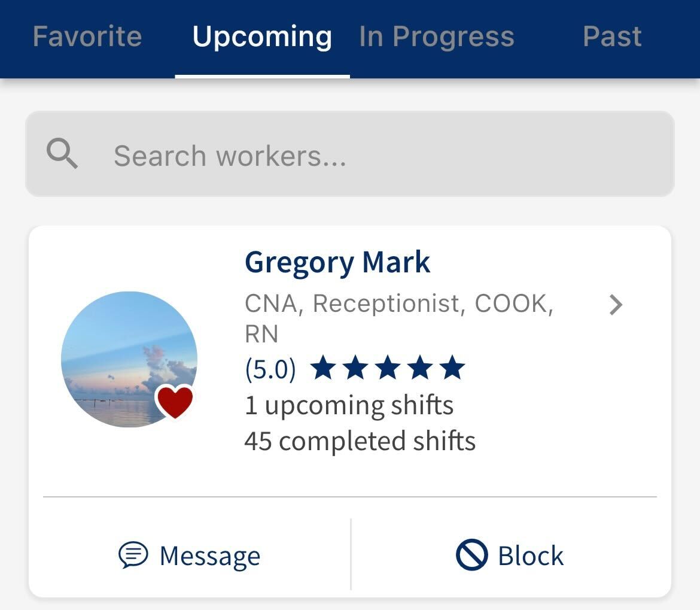Viewport: 700px width, 610px height.
Task: Open the In Progress tab
Action: pos(436,36)
